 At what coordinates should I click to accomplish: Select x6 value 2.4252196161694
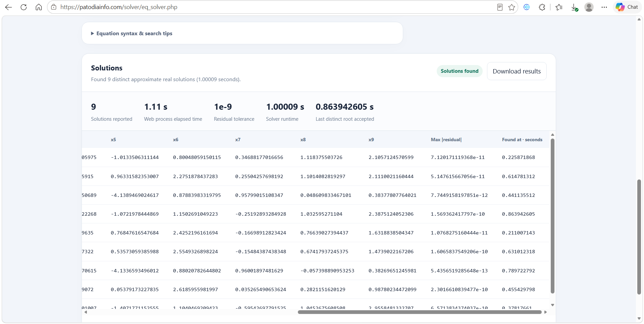coord(195,233)
